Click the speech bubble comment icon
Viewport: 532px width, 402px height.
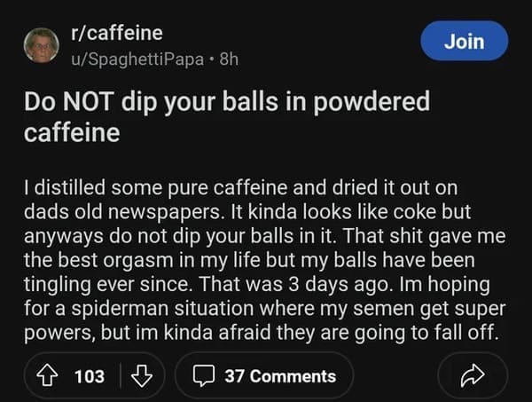[x=202, y=375]
